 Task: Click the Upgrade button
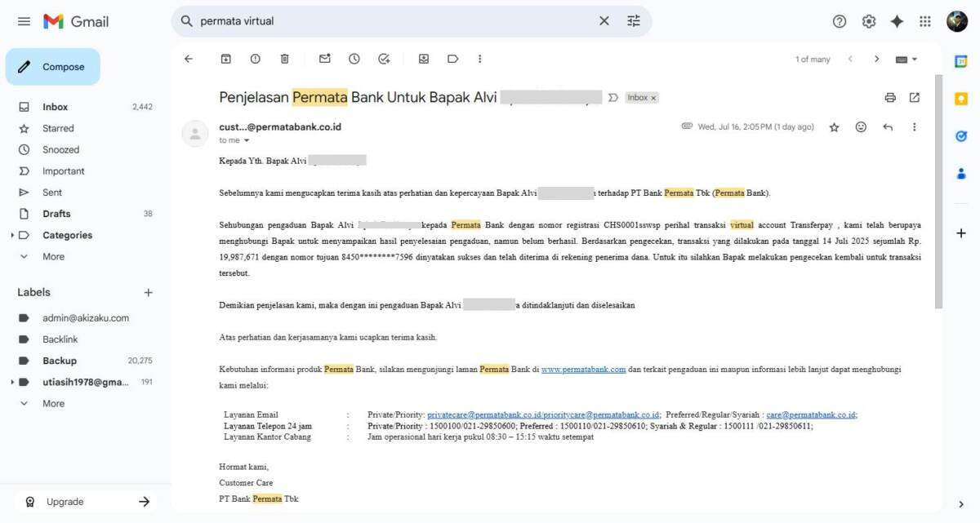point(86,502)
